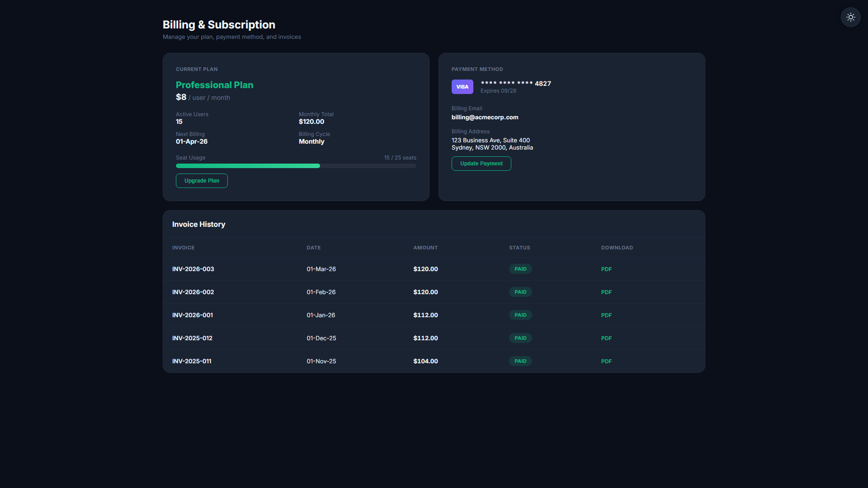This screenshot has width=868, height=488.
Task: Click the PAID badge for INV-2026-003
Action: point(520,269)
